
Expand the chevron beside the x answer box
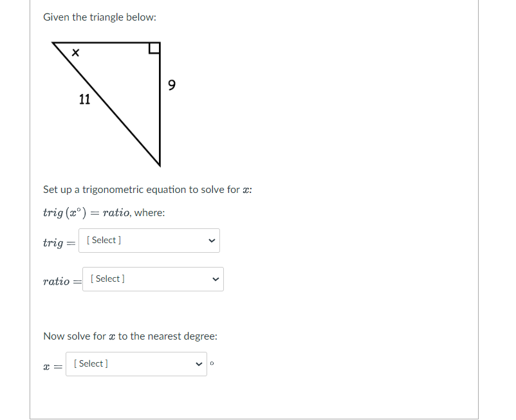point(199,363)
